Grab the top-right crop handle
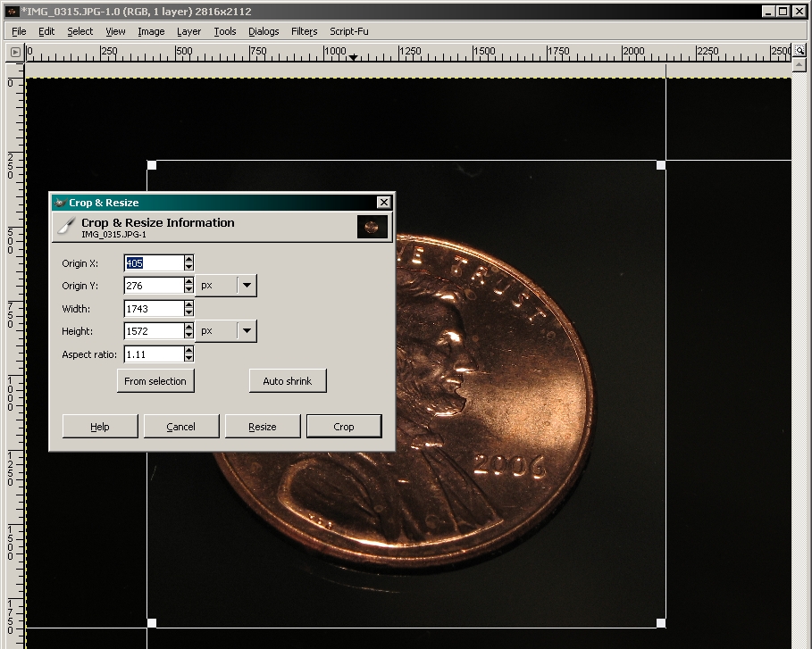The width and height of the screenshot is (812, 649). (x=661, y=165)
